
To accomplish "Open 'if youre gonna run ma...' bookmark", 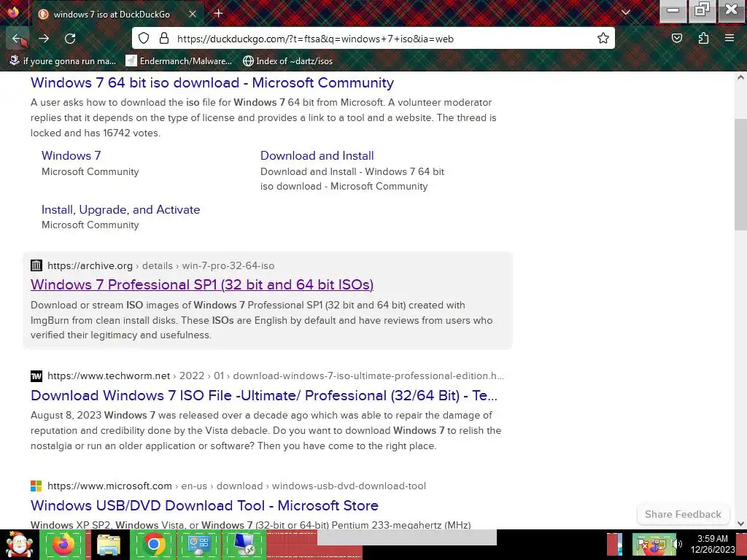I will (63, 61).
